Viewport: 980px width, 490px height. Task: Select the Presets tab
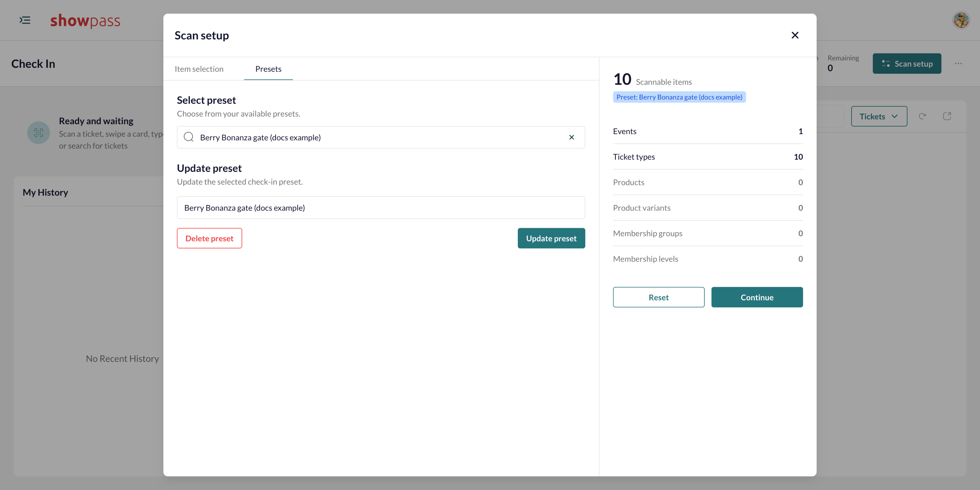(x=268, y=69)
